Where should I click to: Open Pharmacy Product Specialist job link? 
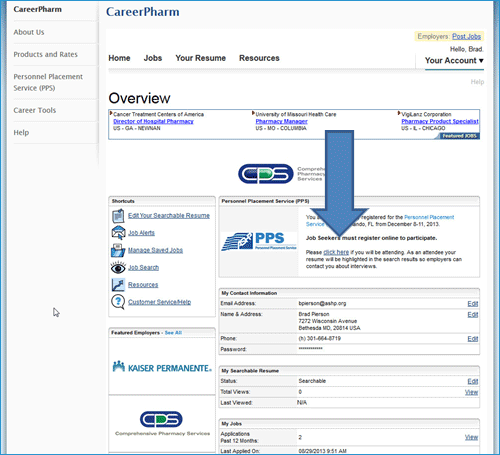click(x=440, y=121)
